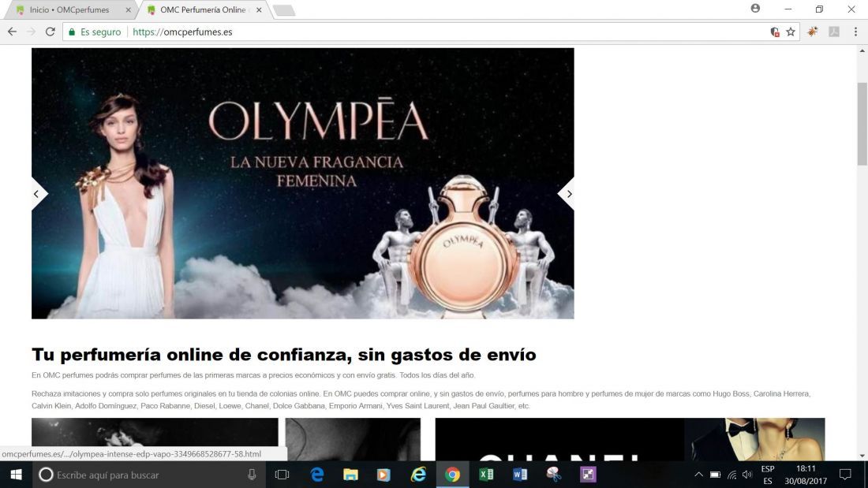This screenshot has height=488, width=868.
Task: Open File Explorer from the taskbar
Action: tap(350, 475)
